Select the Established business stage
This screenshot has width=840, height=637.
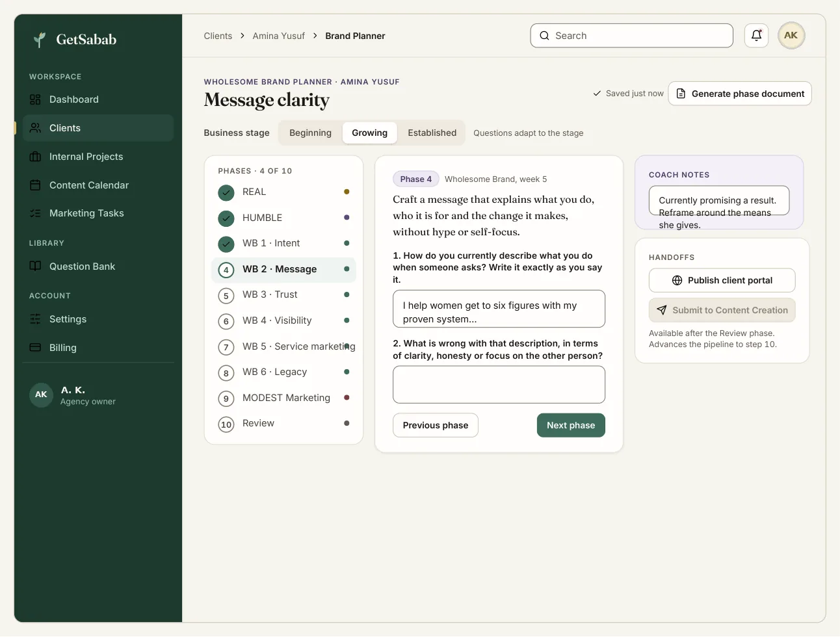[432, 133]
